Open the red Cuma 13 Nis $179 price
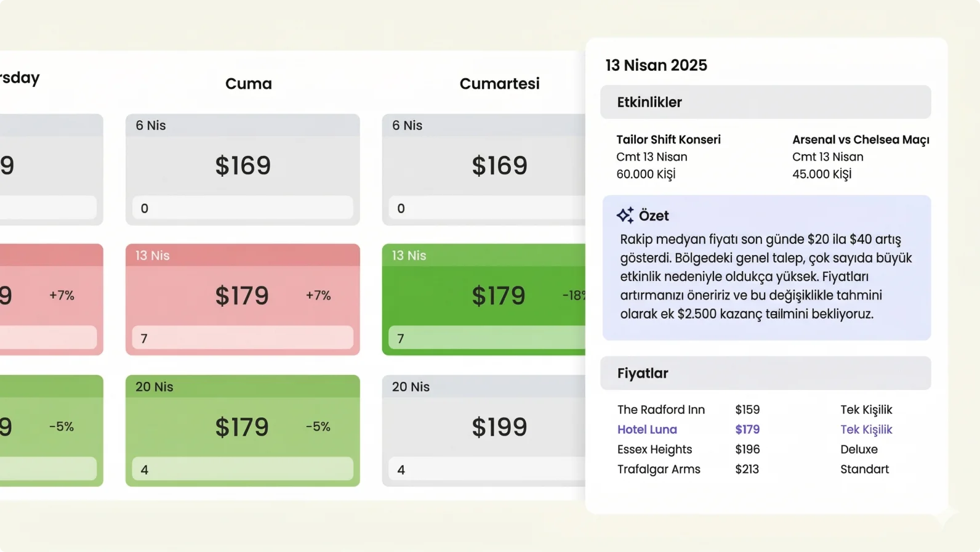The width and height of the screenshot is (980, 552). 242,296
